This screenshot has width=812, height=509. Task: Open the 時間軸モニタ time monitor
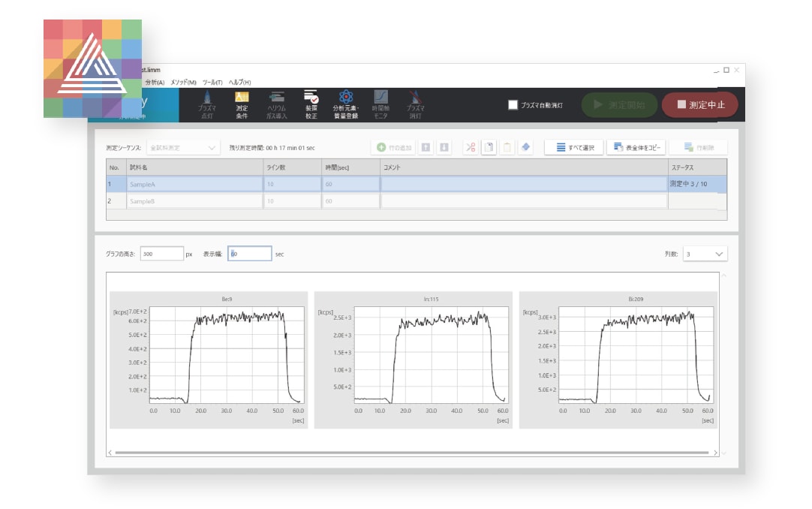click(380, 104)
